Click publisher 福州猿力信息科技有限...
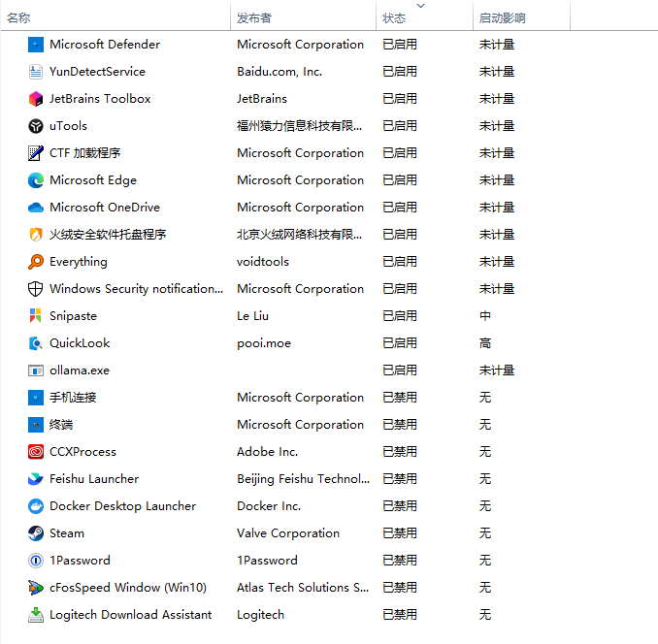The image size is (658, 644). point(299,126)
